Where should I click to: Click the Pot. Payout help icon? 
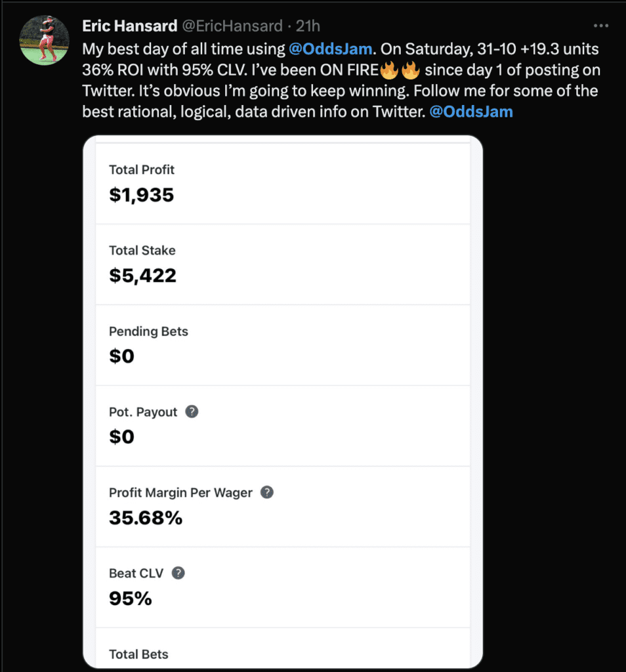192,411
